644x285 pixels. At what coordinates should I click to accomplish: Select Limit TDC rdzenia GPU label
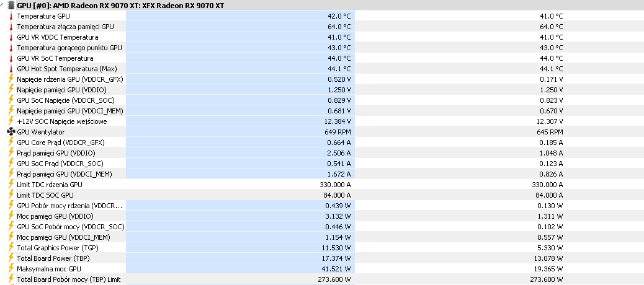50,185
